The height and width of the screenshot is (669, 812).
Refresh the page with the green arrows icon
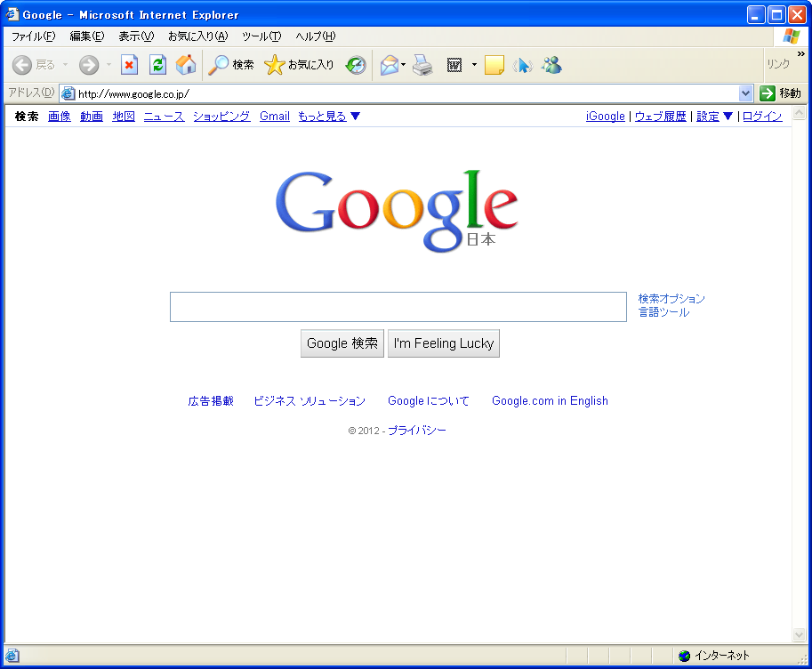pos(157,65)
